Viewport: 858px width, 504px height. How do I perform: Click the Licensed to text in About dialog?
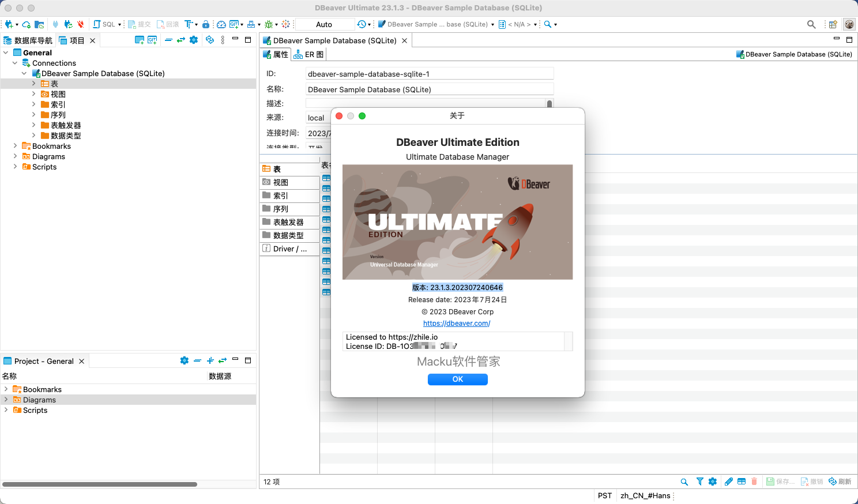click(392, 337)
